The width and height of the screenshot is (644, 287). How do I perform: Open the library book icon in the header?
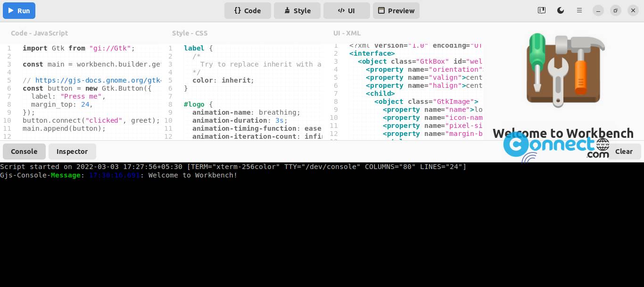coord(542,10)
